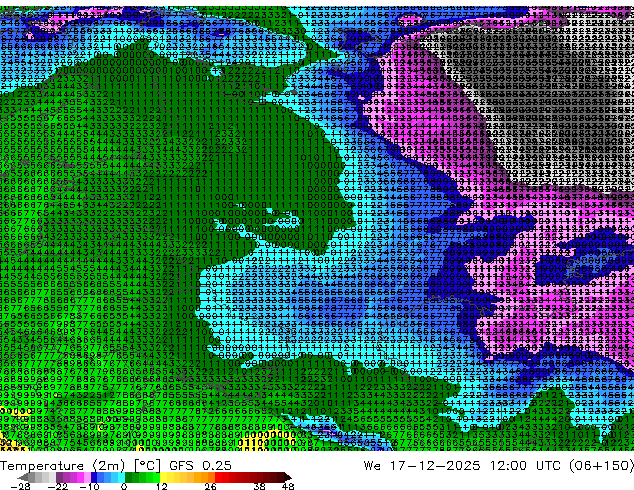Click the bright red swatch above 26
The width and height of the screenshot is (634, 490).
[x=218, y=477]
